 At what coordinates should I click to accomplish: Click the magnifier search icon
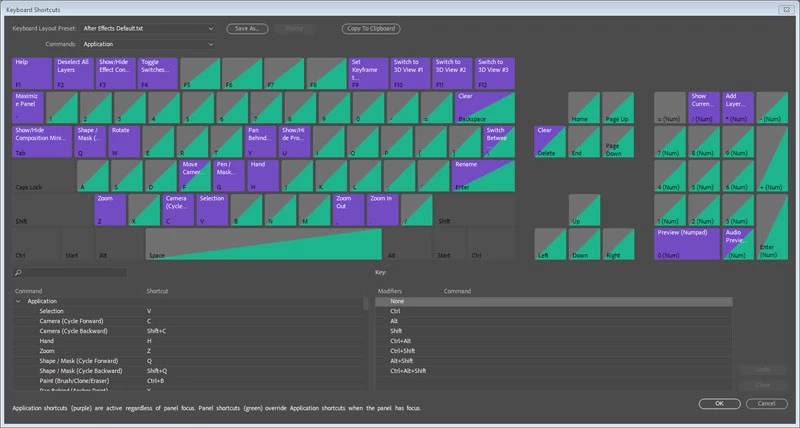coord(18,273)
